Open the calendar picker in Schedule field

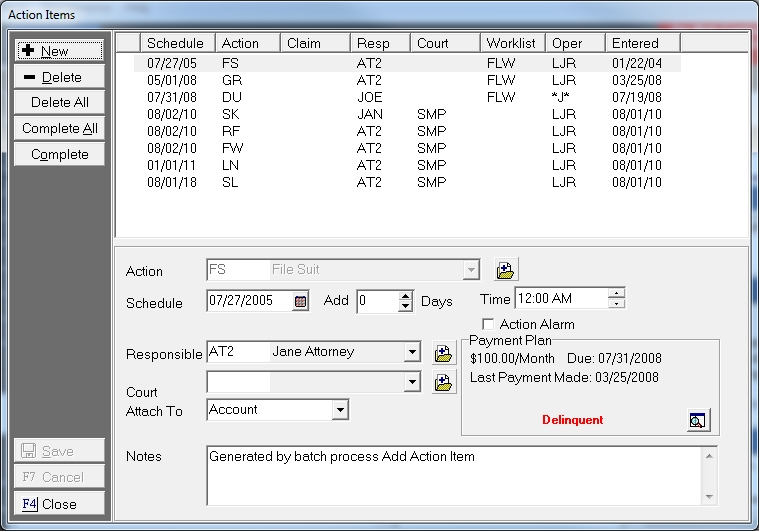point(300,301)
